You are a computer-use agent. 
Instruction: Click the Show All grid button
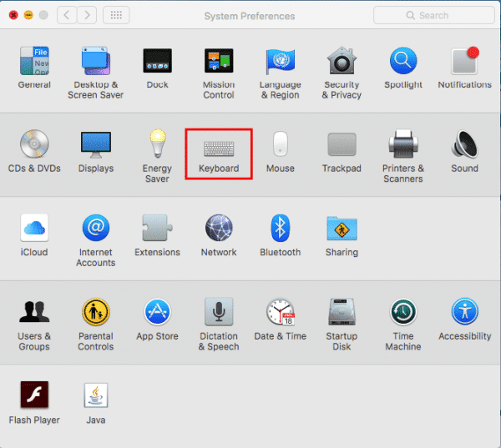click(116, 15)
